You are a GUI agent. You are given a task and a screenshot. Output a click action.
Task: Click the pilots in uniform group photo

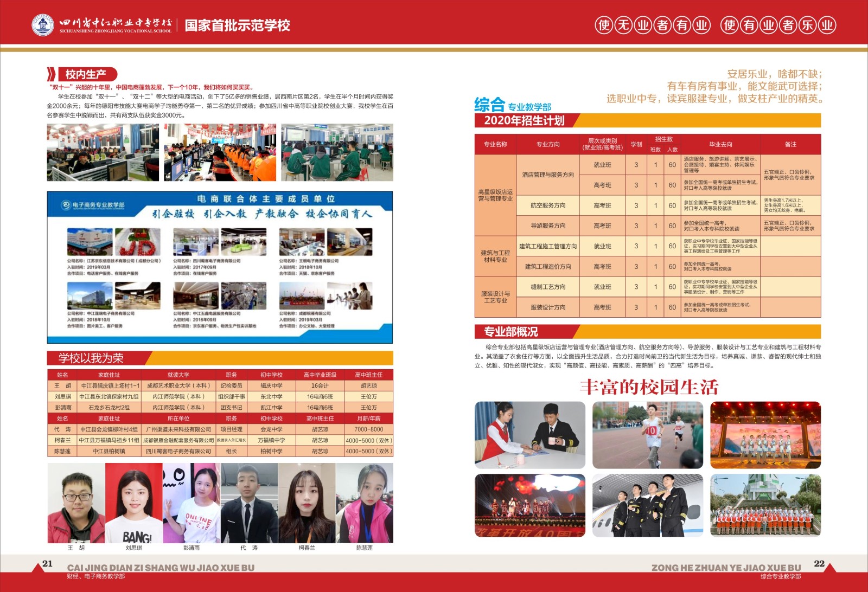click(x=648, y=505)
